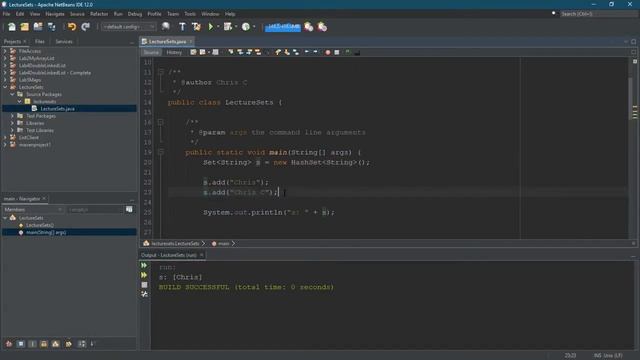Viewport: 640px width, 360px height.
Task: Select the LectureSets.java editor tab
Action: coord(167,42)
